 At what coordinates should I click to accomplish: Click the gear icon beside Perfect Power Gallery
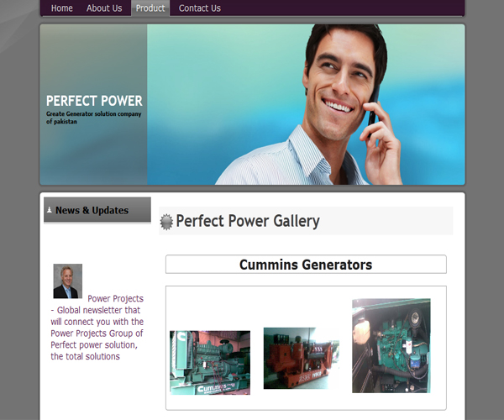pyautogui.click(x=166, y=222)
